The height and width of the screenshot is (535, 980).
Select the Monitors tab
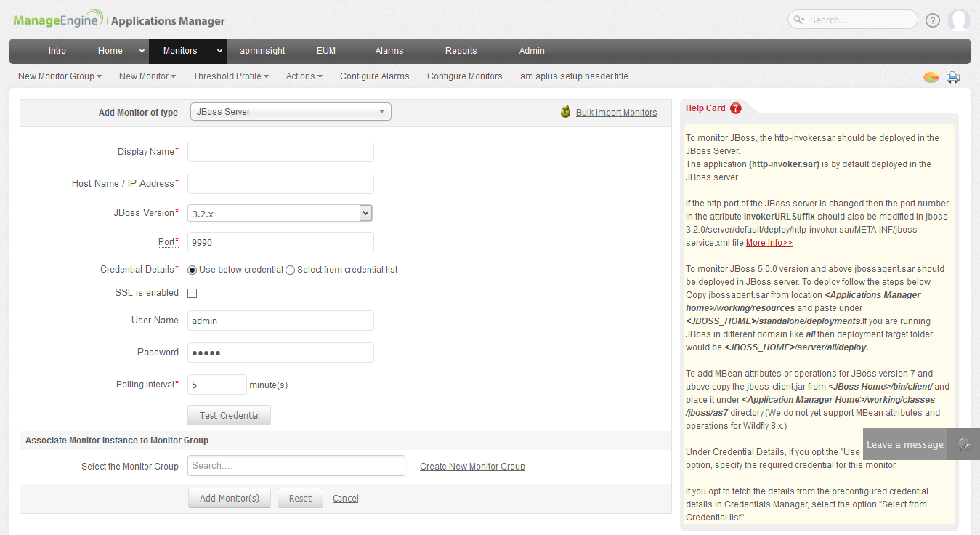tap(180, 51)
